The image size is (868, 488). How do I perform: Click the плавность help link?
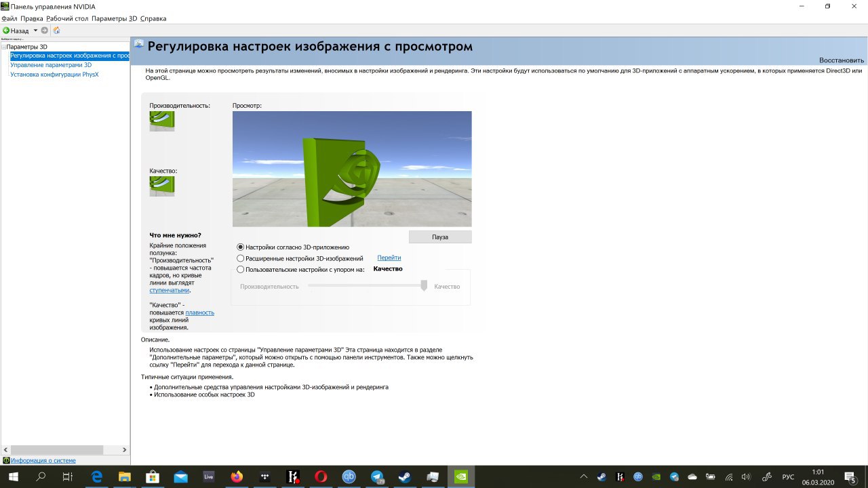(x=200, y=312)
